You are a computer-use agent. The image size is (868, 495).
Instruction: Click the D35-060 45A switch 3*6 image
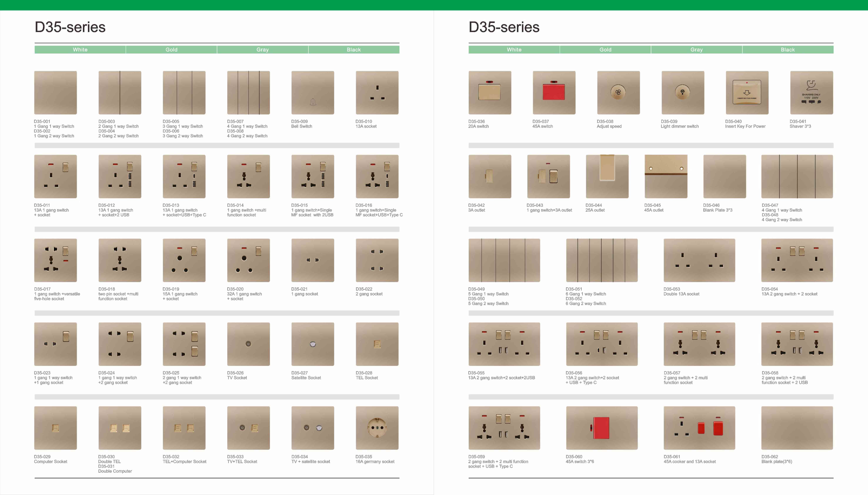[x=602, y=428]
